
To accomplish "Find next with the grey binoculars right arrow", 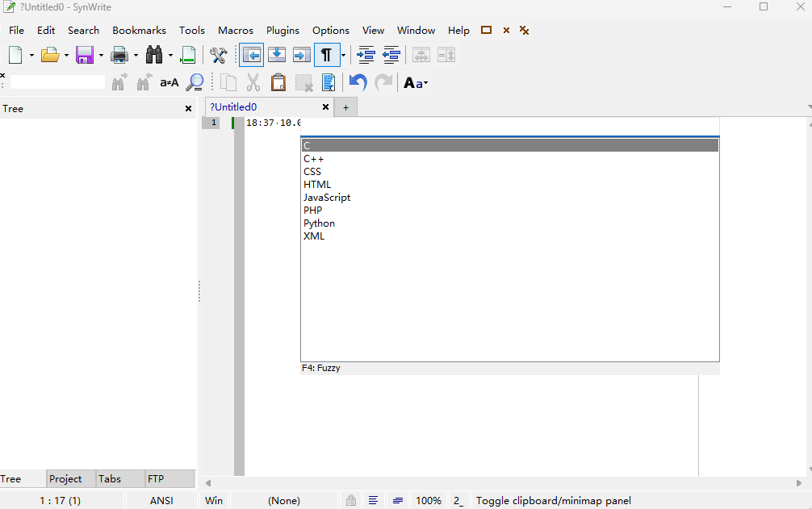I will coord(119,82).
